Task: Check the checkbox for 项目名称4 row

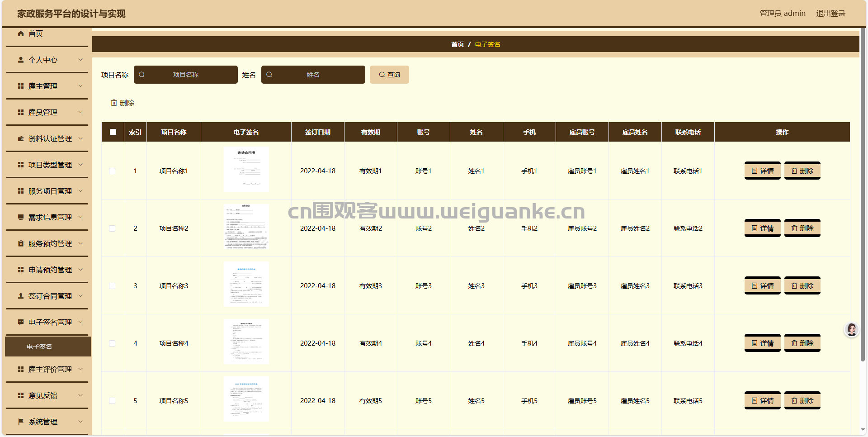Action: [x=112, y=343]
